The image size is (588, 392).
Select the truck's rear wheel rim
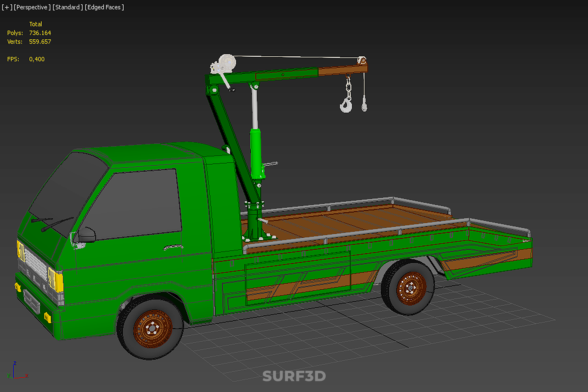coord(411,288)
